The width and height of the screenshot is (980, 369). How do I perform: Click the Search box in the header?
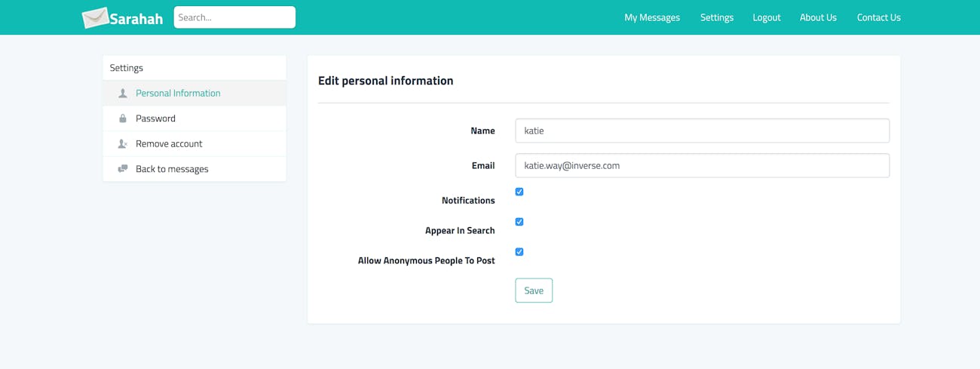click(x=234, y=17)
